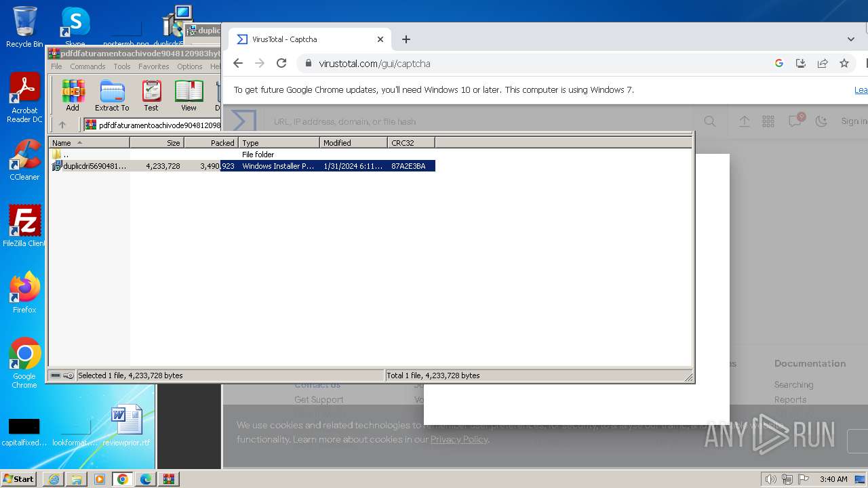Go up one folder in WinRAR
The width and height of the screenshot is (868, 488).
click(x=62, y=125)
